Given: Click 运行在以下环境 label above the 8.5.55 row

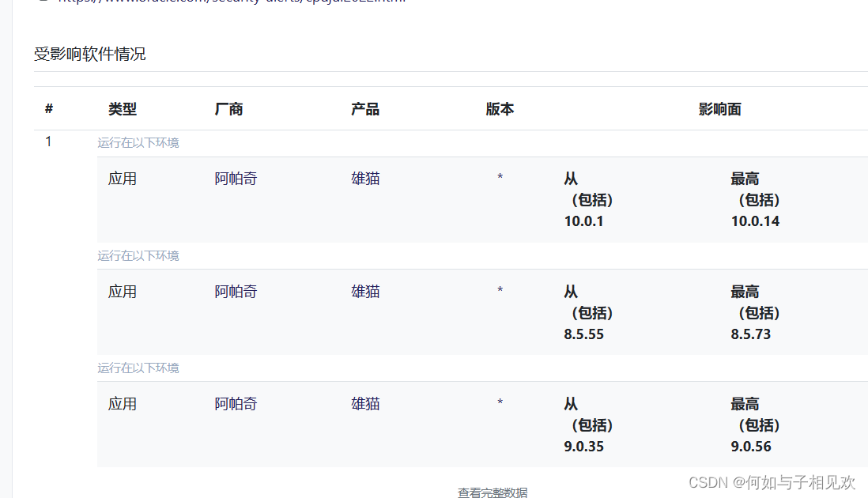Looking at the screenshot, I should 138,255.
